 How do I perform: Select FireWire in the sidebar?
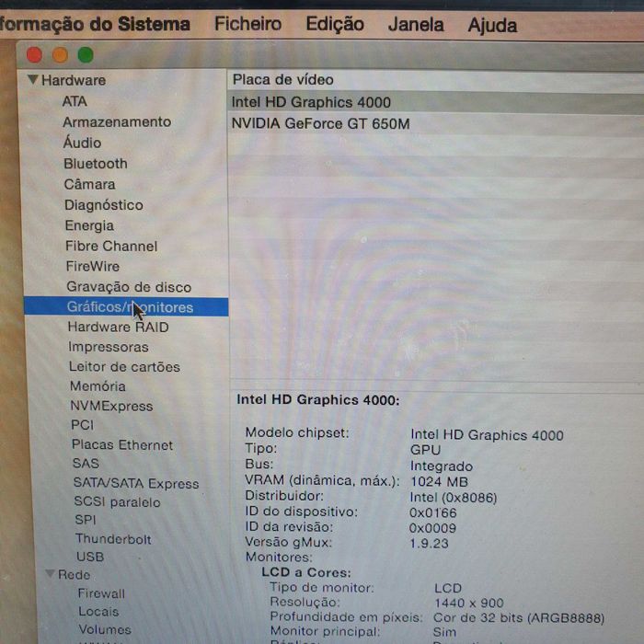(93, 266)
